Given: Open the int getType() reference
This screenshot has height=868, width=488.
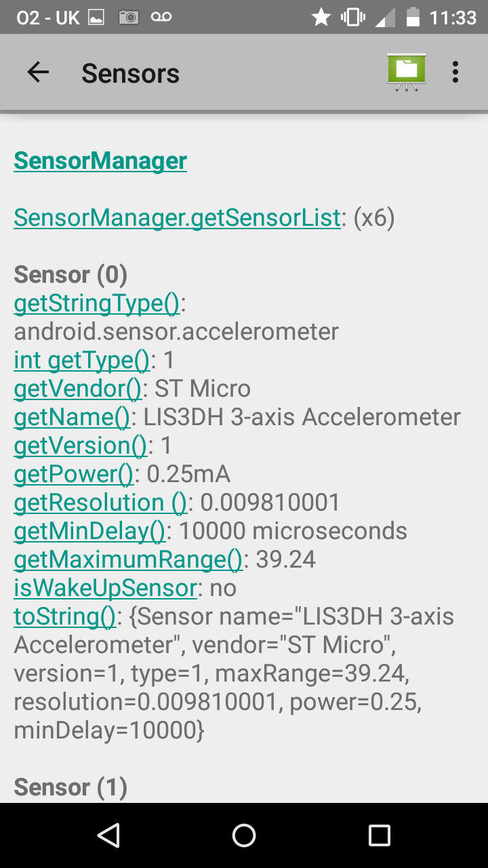Looking at the screenshot, I should 81,360.
